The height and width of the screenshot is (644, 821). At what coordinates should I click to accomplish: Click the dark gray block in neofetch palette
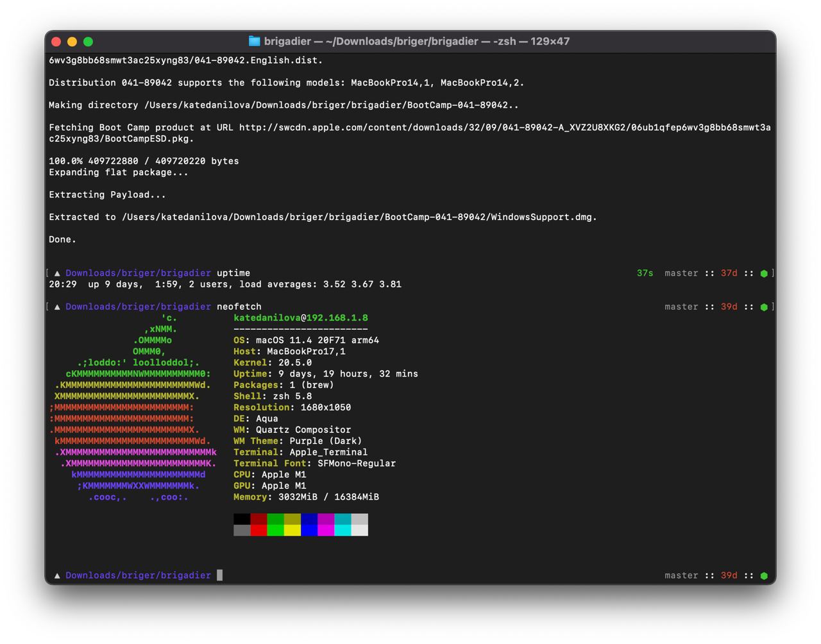pyautogui.click(x=242, y=530)
